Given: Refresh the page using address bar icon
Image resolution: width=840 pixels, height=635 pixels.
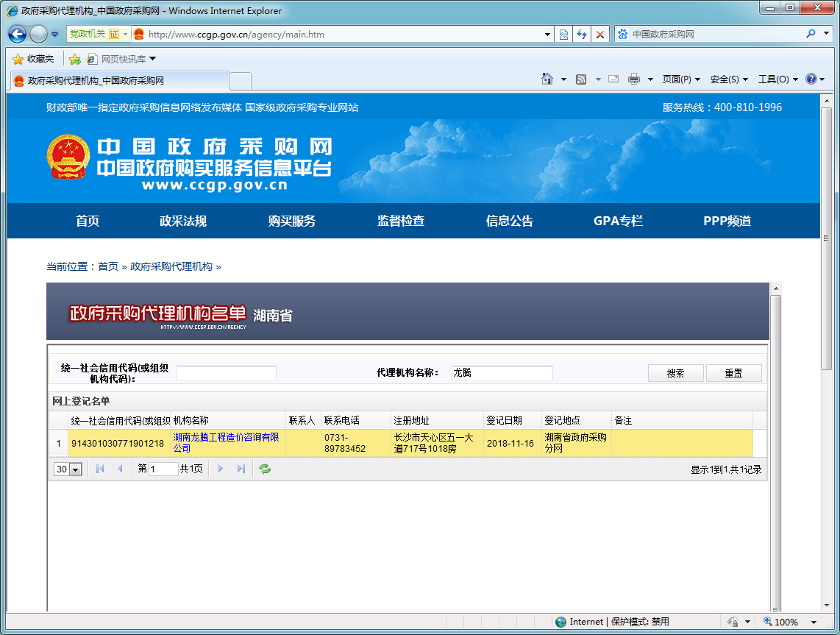Looking at the screenshot, I should [x=582, y=35].
